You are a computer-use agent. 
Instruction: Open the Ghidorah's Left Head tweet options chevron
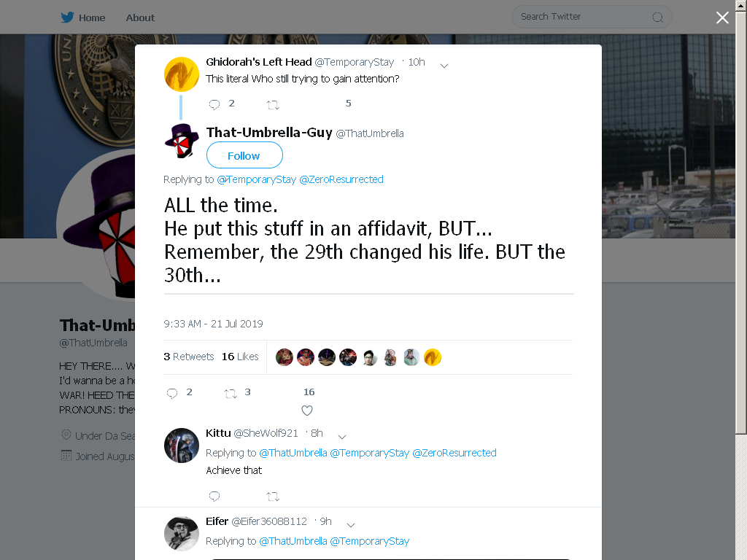click(444, 66)
